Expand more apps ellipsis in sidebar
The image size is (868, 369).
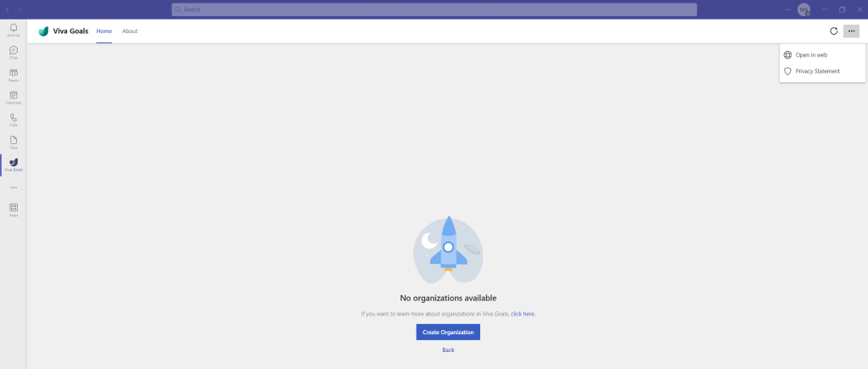click(x=14, y=187)
